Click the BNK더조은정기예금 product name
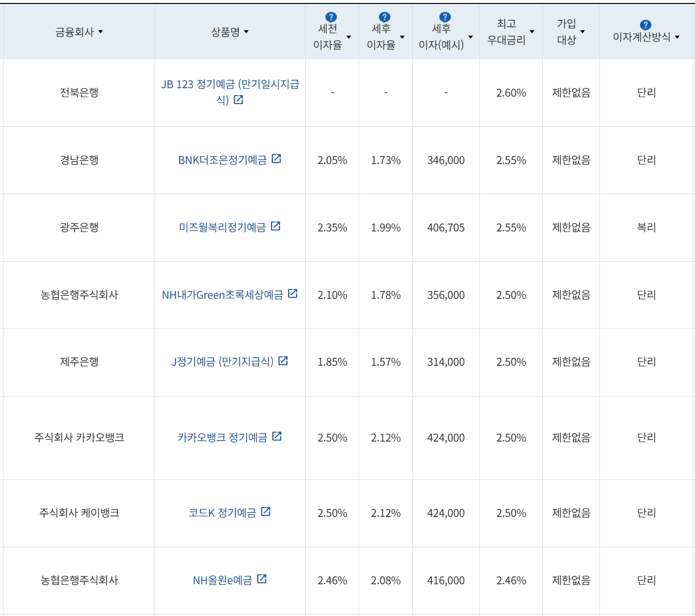695x616 pixels. coord(223,159)
